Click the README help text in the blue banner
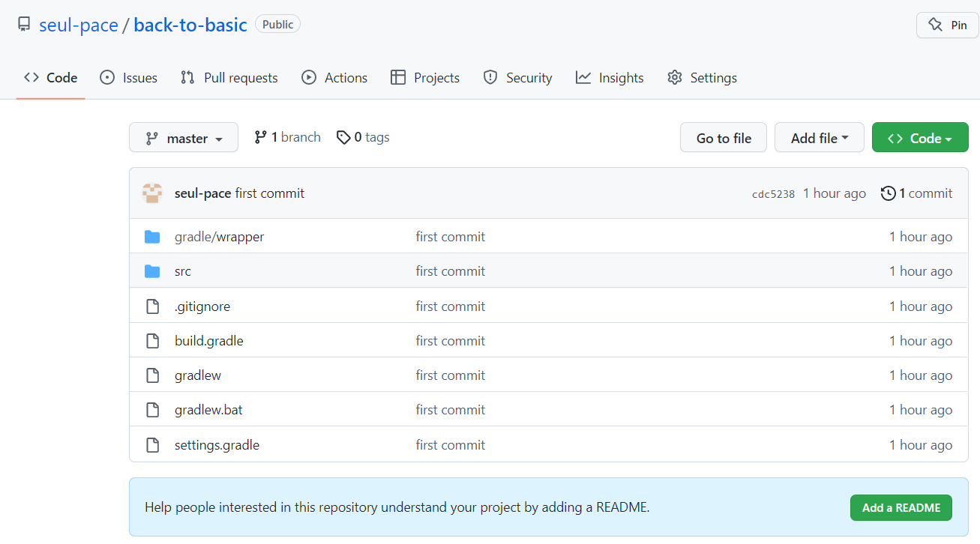Screen dimensions: 980x544 point(397,507)
